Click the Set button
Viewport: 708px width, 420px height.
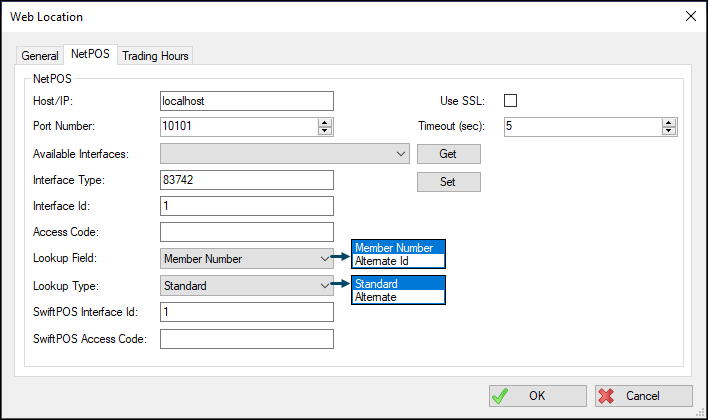[x=449, y=182]
